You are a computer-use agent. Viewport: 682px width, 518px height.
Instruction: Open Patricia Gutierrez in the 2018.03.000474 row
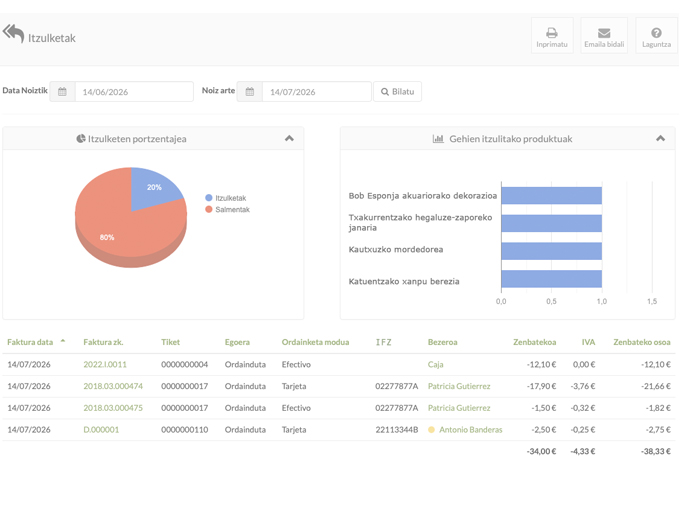point(459,386)
